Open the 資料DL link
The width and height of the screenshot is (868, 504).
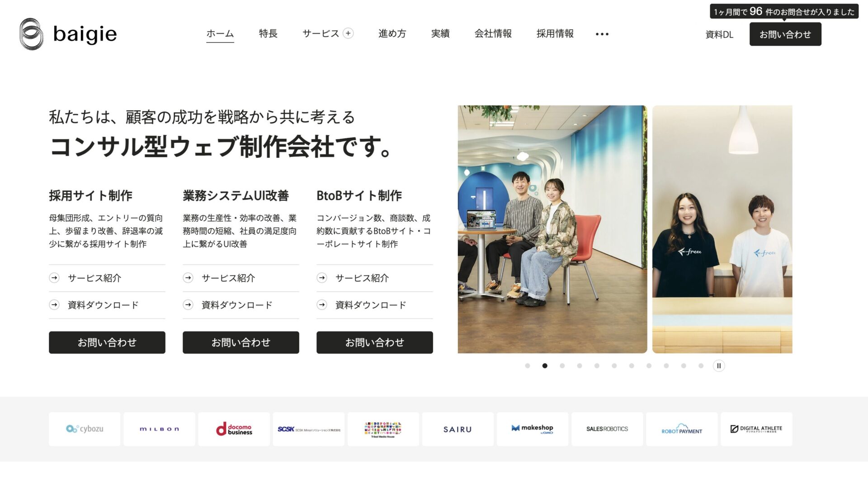[x=719, y=34]
